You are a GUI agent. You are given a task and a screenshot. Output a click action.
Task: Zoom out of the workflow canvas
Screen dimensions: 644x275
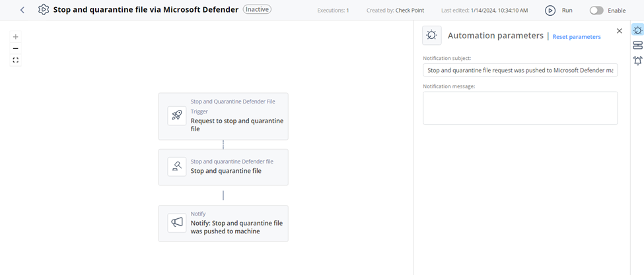point(16,48)
